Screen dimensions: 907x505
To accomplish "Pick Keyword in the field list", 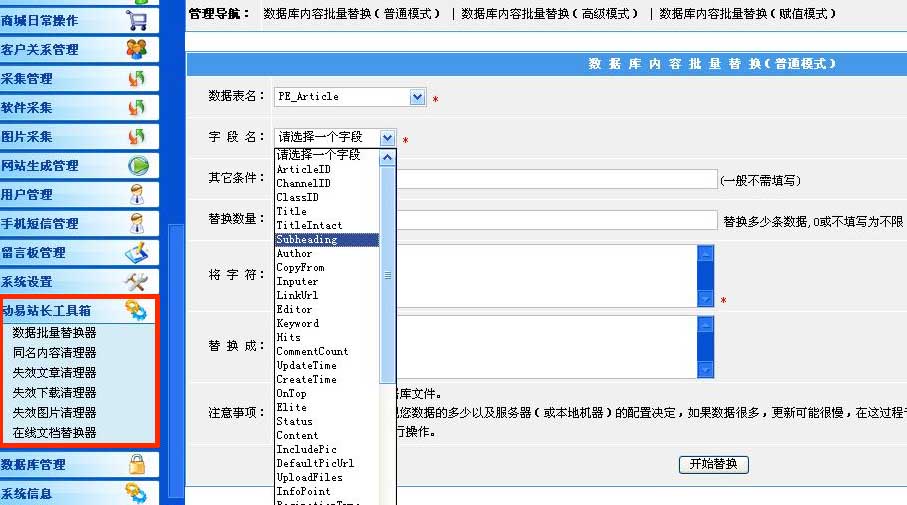I will (327, 323).
